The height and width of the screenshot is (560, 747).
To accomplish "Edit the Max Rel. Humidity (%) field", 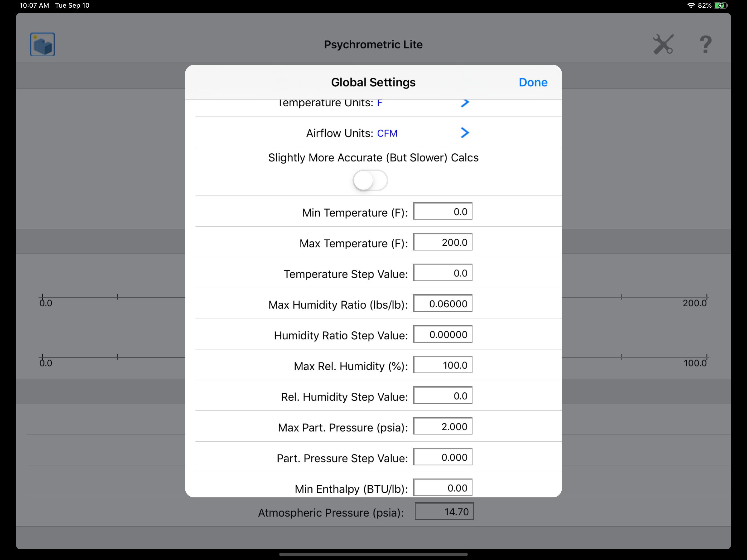I will coord(443,365).
